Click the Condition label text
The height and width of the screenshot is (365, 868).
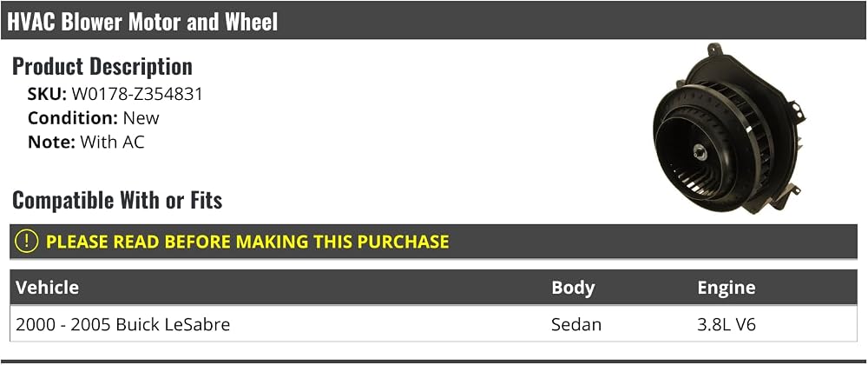pos(73,118)
